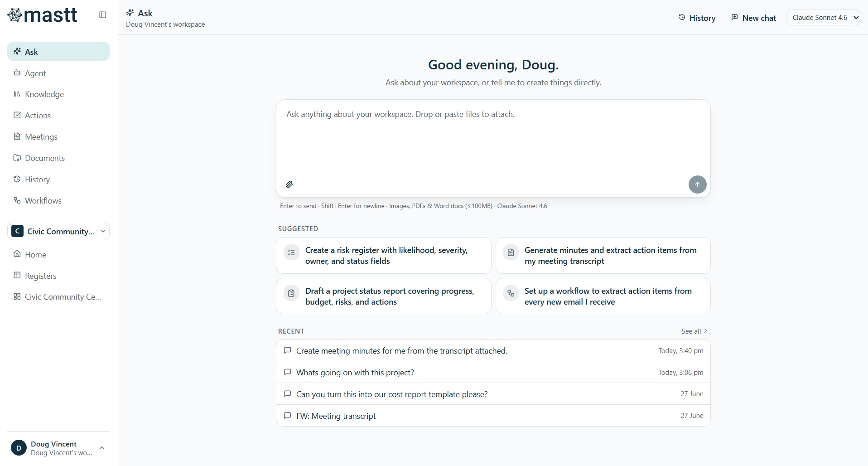
Task: Click See all recent chats
Action: (694, 331)
